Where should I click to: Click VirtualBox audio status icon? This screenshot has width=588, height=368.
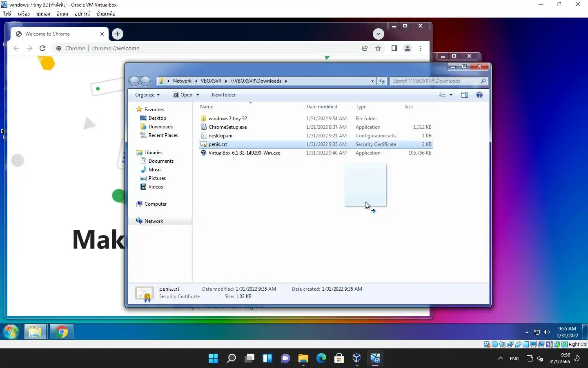(503, 344)
